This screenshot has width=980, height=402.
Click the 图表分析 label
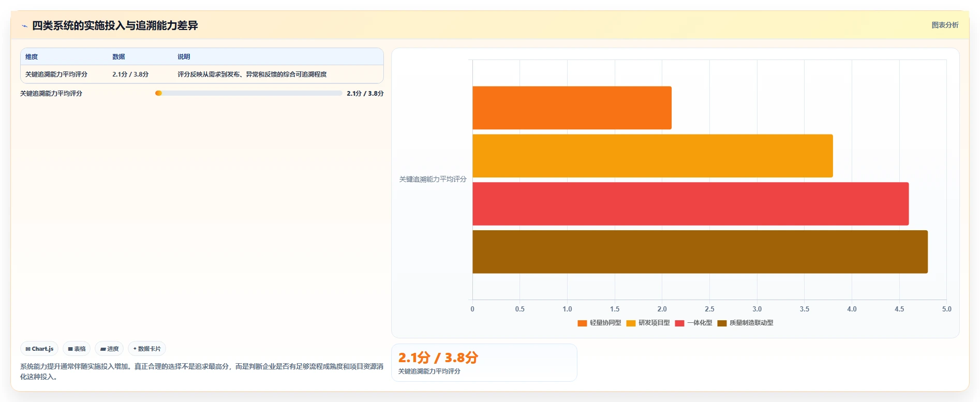(x=945, y=25)
